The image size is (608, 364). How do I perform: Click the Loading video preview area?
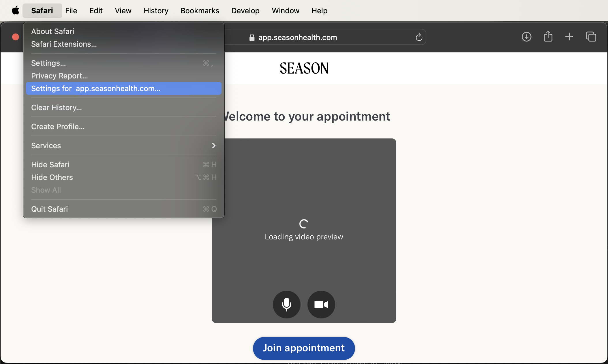tap(304, 231)
